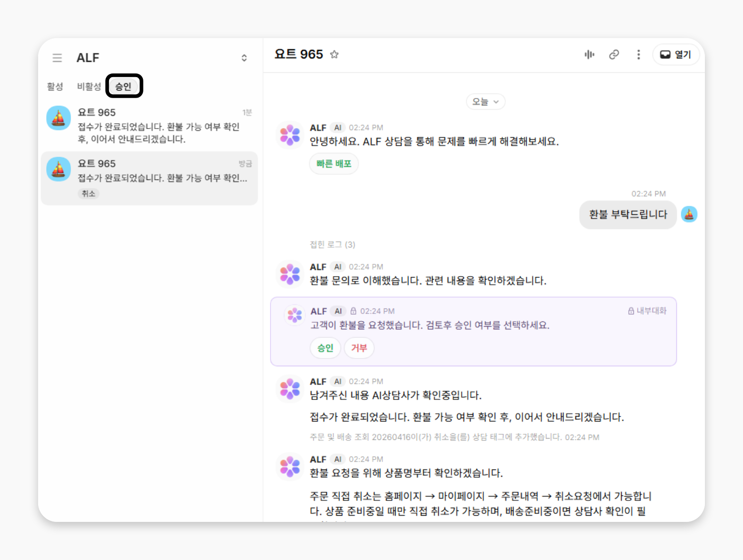Expand the 접힌 로그 (3) collapsed logs
This screenshot has width=743, height=560.
click(x=332, y=244)
